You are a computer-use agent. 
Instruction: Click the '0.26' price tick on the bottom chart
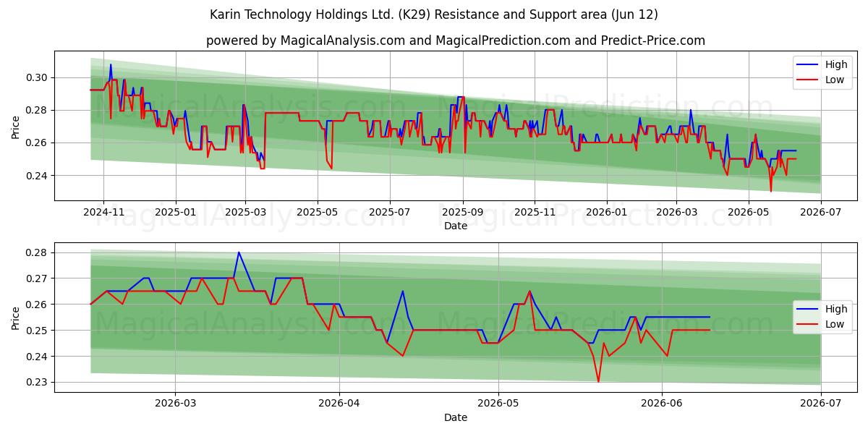(37, 305)
